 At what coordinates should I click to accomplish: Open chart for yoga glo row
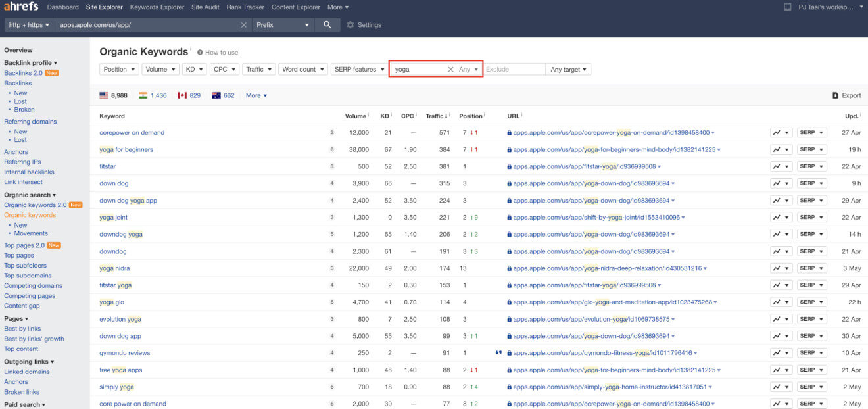pyautogui.click(x=781, y=302)
